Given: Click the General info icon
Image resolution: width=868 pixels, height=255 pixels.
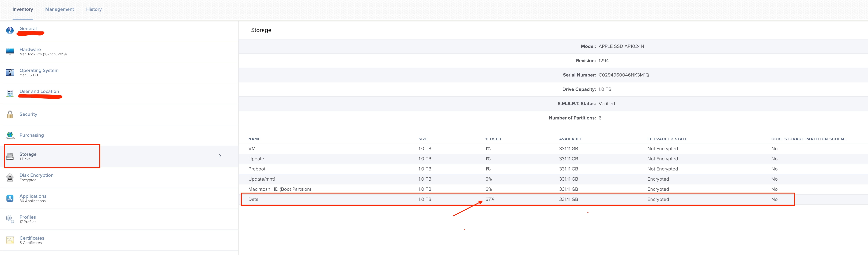Looking at the screenshot, I should coord(10,30).
